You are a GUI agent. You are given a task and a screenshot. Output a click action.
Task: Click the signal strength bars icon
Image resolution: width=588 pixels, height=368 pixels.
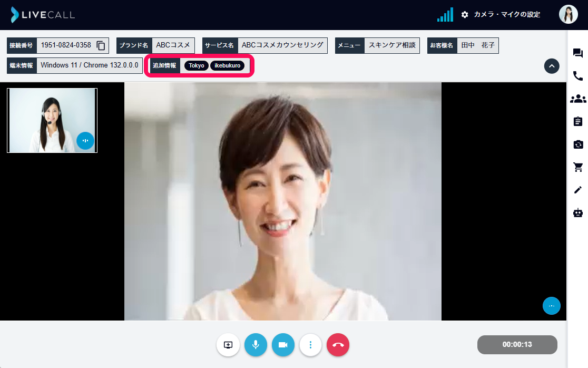[445, 15]
